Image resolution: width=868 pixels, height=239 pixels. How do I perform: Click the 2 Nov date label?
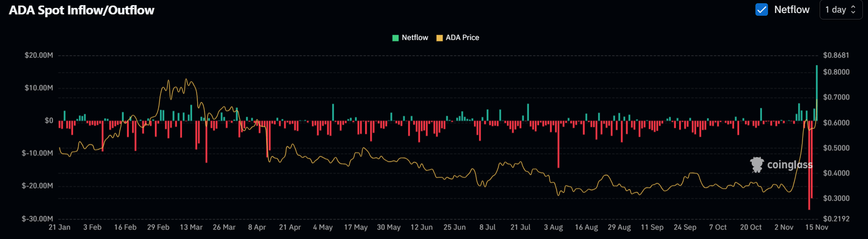click(x=784, y=227)
